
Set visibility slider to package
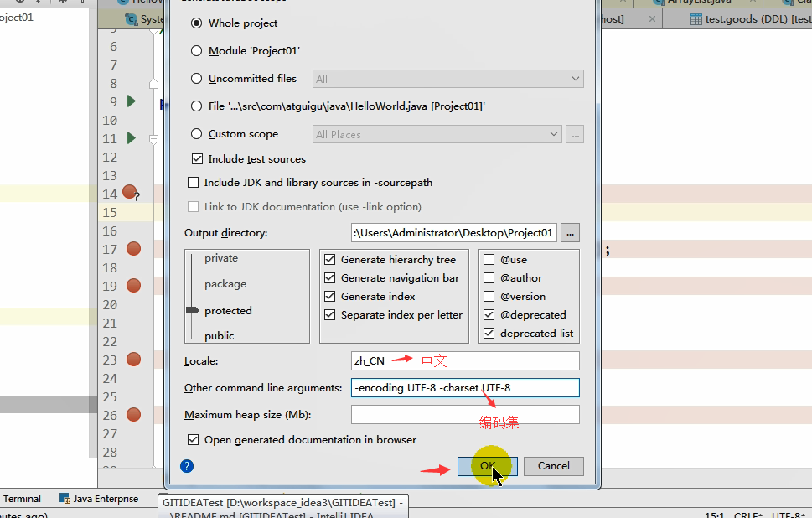tap(225, 284)
